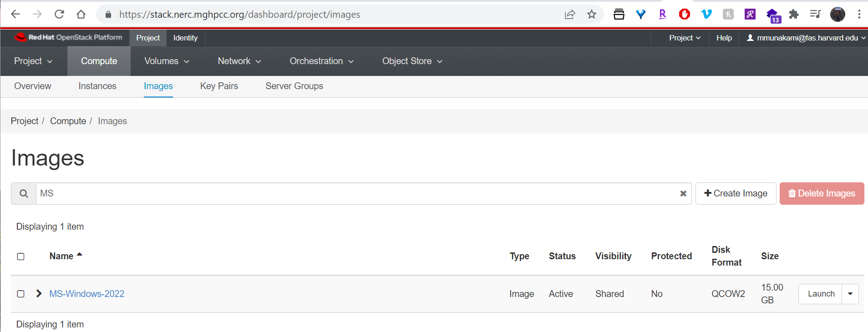Open the top-right Project selector dropdown

pos(685,38)
